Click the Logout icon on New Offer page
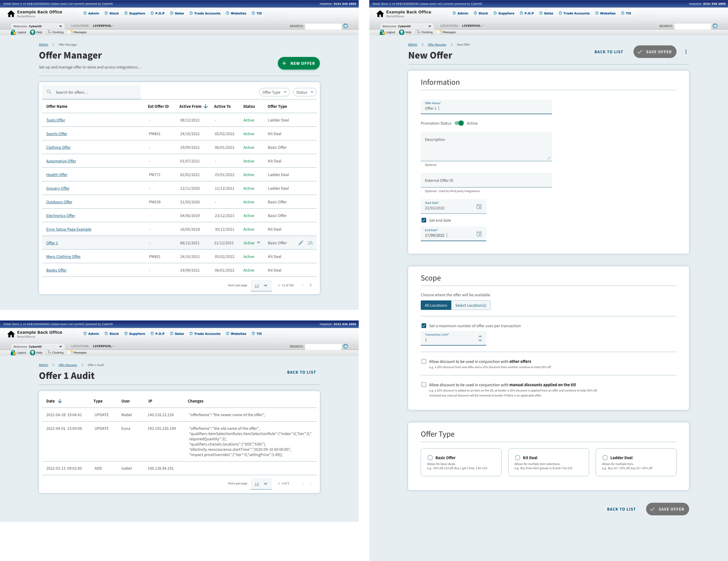 pyautogui.click(x=382, y=32)
